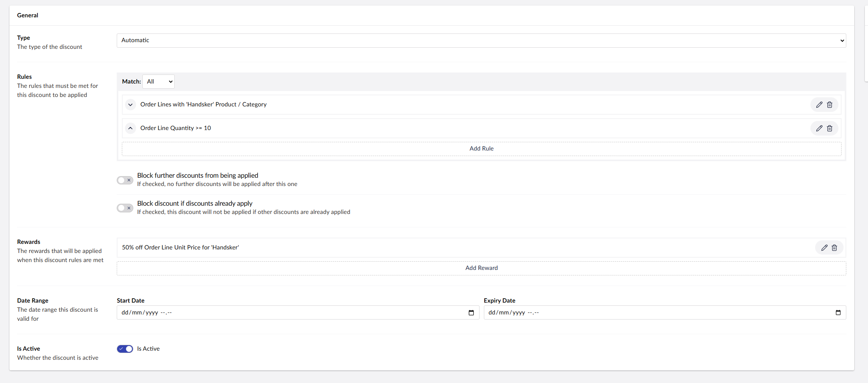Open the Expiry Date calendar picker
The width and height of the screenshot is (868, 383).
838,313
